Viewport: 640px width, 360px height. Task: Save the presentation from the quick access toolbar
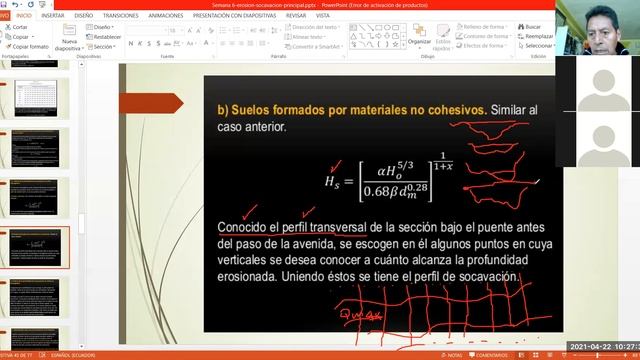[x=4, y=4]
